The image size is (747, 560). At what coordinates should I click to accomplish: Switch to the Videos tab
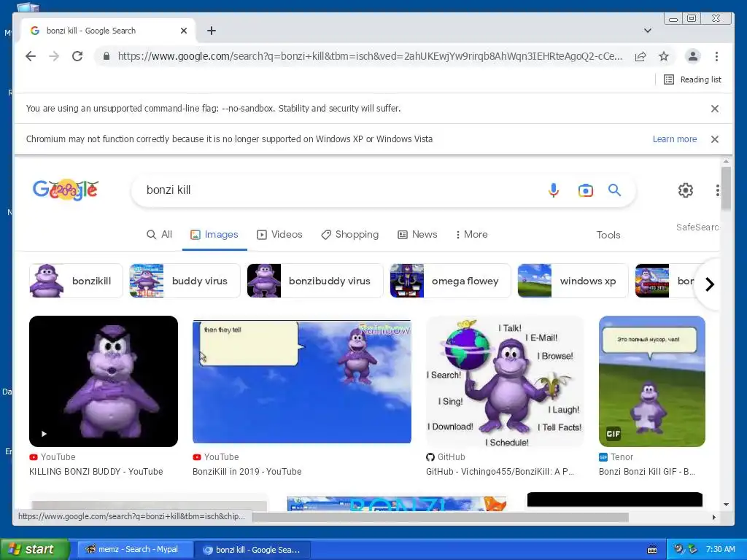279,234
